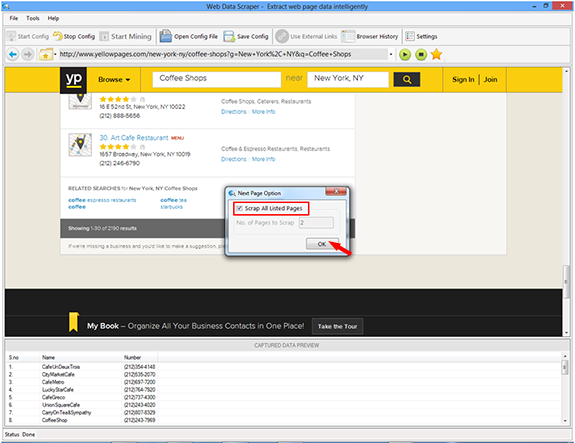Toggle the Scrap All Listed Pages checkbox

click(239, 208)
